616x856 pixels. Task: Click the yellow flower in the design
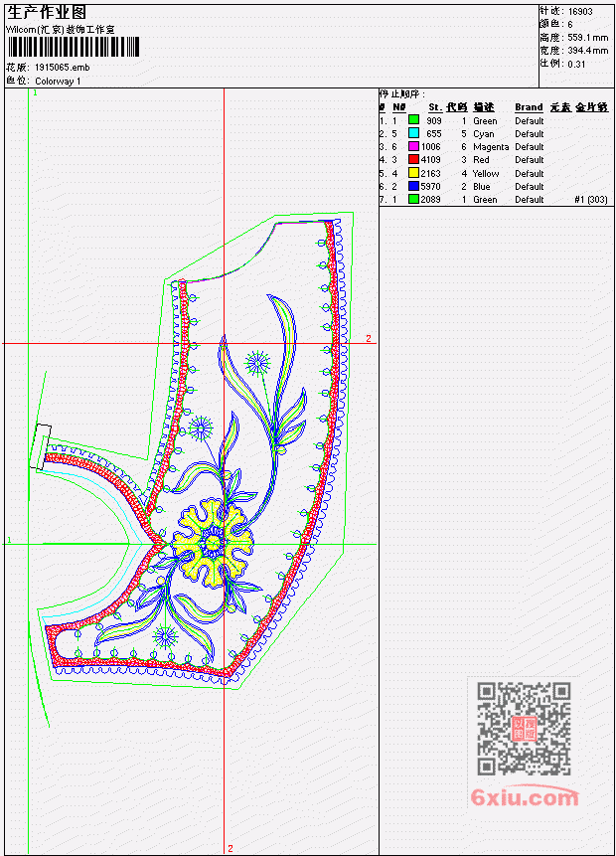(x=213, y=543)
